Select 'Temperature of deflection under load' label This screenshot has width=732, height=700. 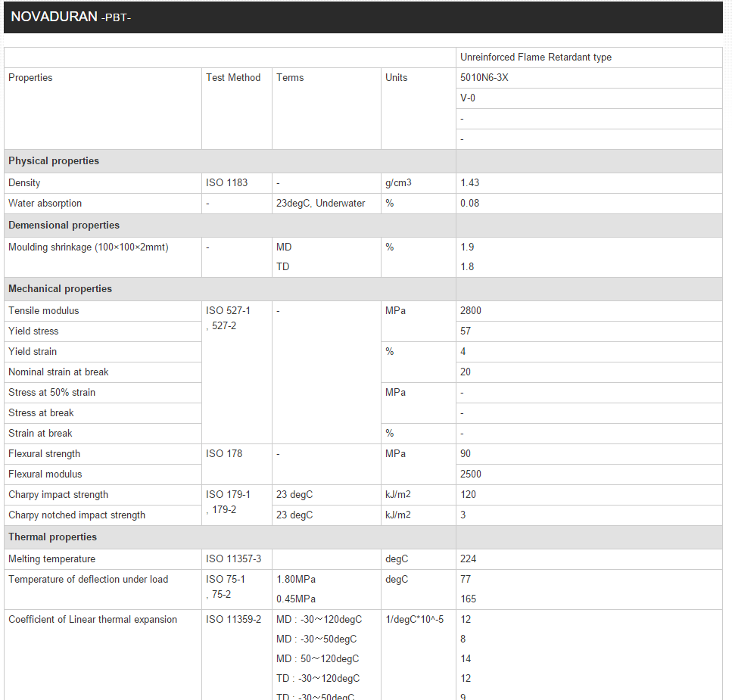pyautogui.click(x=89, y=579)
